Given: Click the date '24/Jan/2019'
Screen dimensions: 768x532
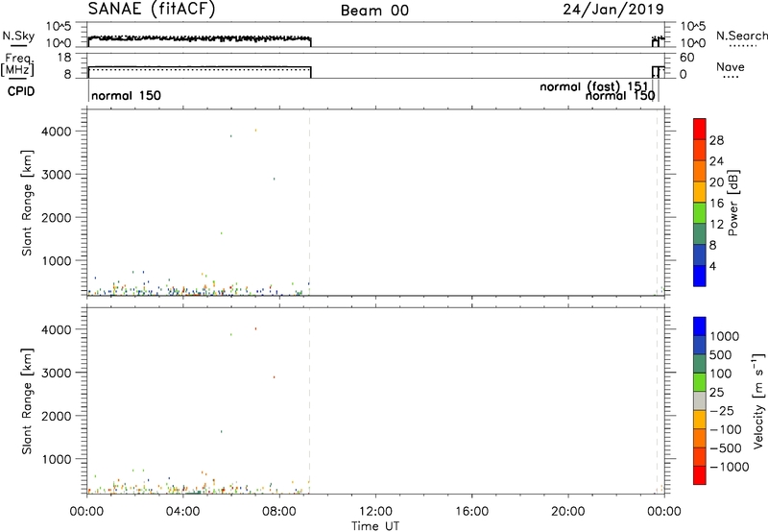Looking at the screenshot, I should (x=613, y=9).
